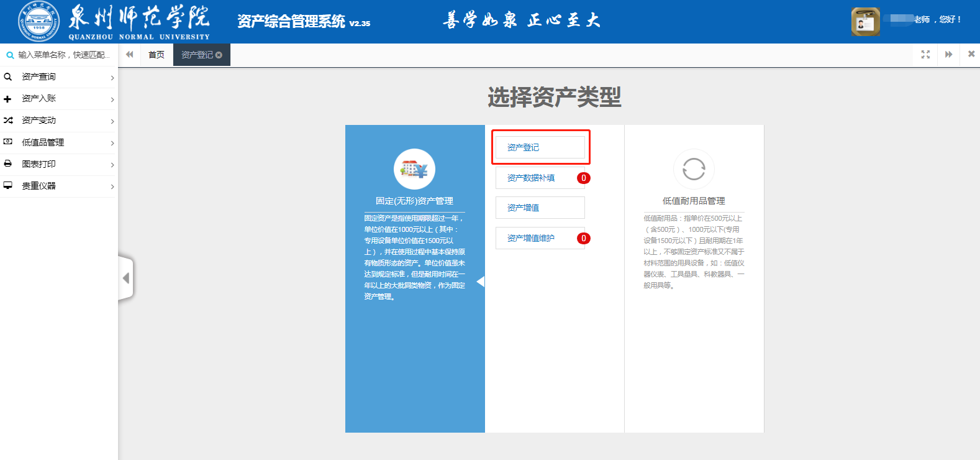Open the 低值品管理 sidebar menu
The width and height of the screenshot is (980, 460).
(58, 142)
